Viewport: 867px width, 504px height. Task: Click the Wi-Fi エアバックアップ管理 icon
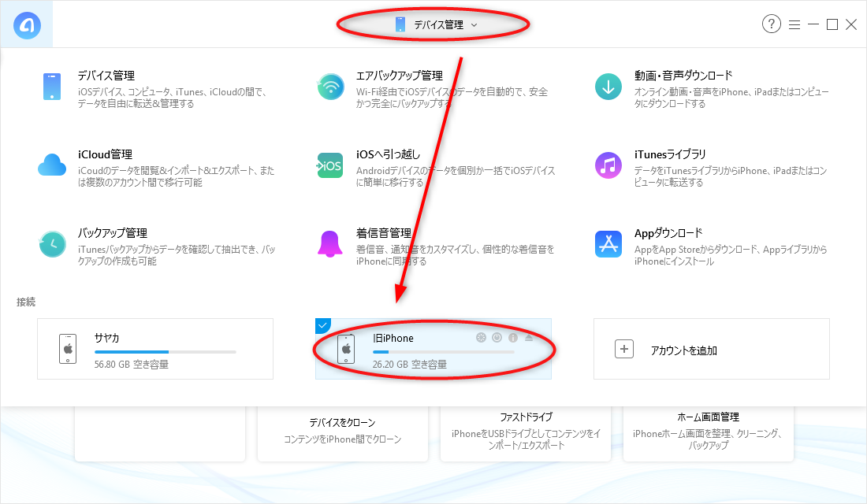point(331,87)
